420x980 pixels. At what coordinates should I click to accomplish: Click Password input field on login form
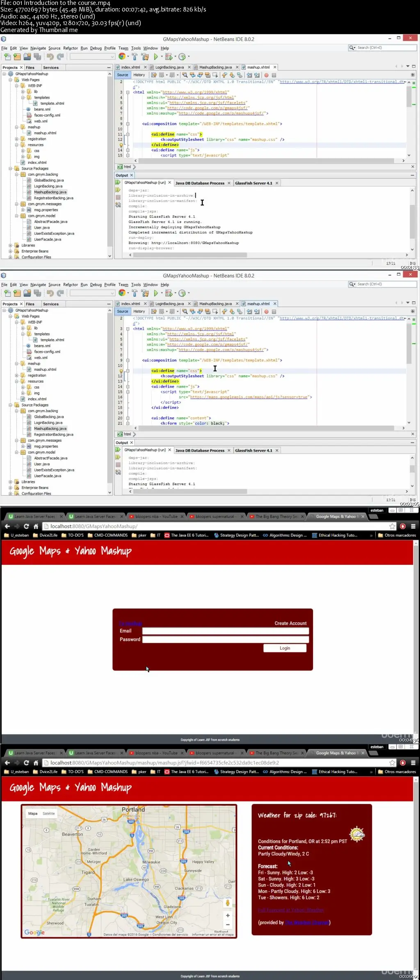click(x=226, y=639)
